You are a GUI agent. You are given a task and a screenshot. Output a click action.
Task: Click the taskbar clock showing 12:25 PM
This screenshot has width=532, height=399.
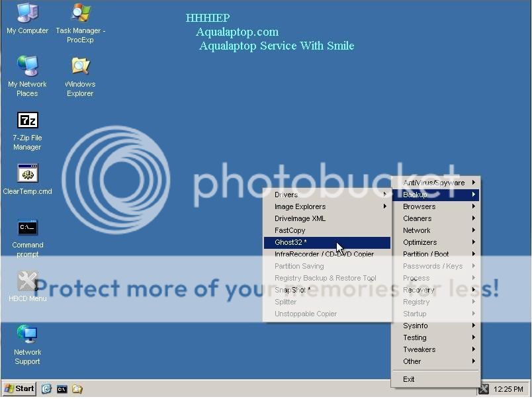click(508, 389)
